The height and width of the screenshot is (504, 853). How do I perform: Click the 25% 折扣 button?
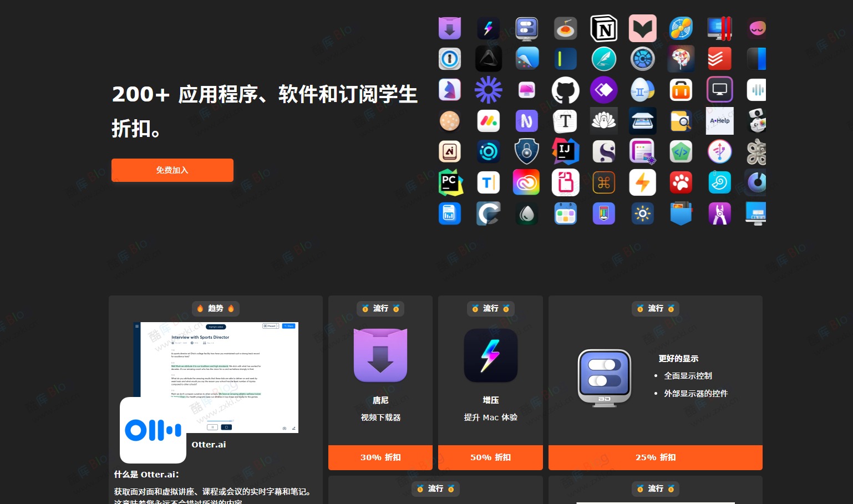656,457
